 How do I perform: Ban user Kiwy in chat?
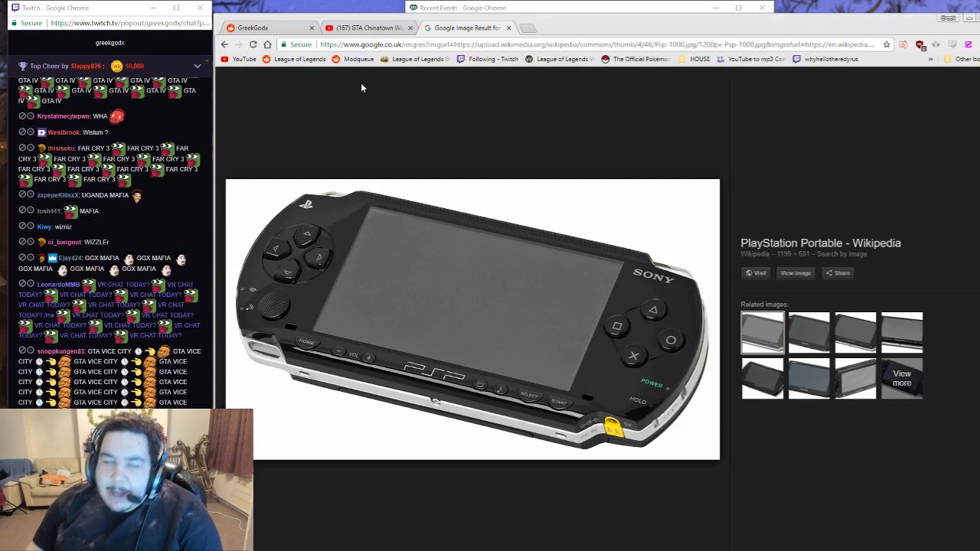tap(22, 226)
